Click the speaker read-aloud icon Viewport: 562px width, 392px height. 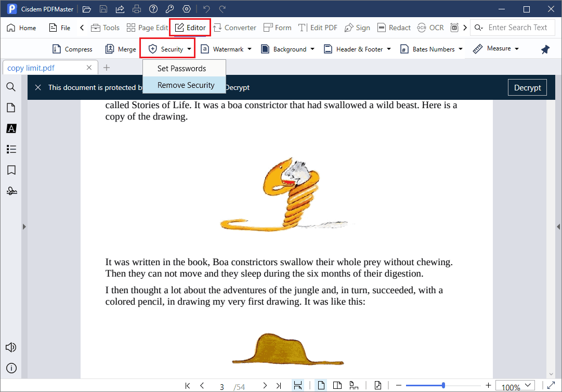11,347
